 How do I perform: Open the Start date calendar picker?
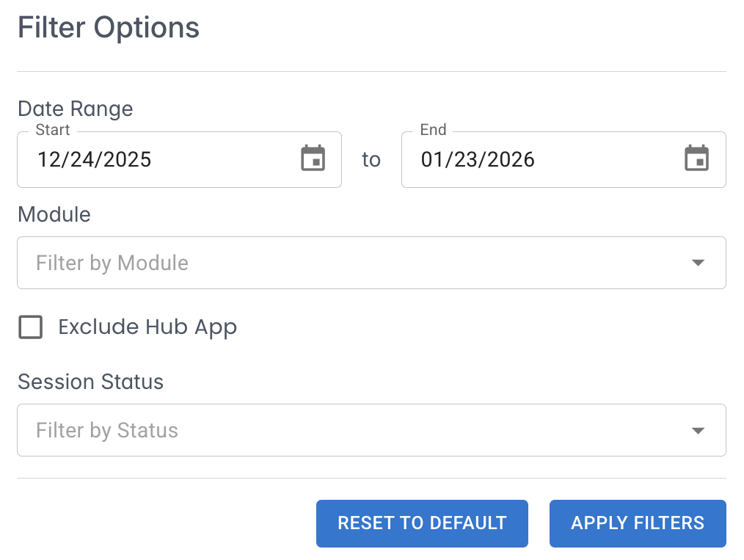pyautogui.click(x=313, y=159)
